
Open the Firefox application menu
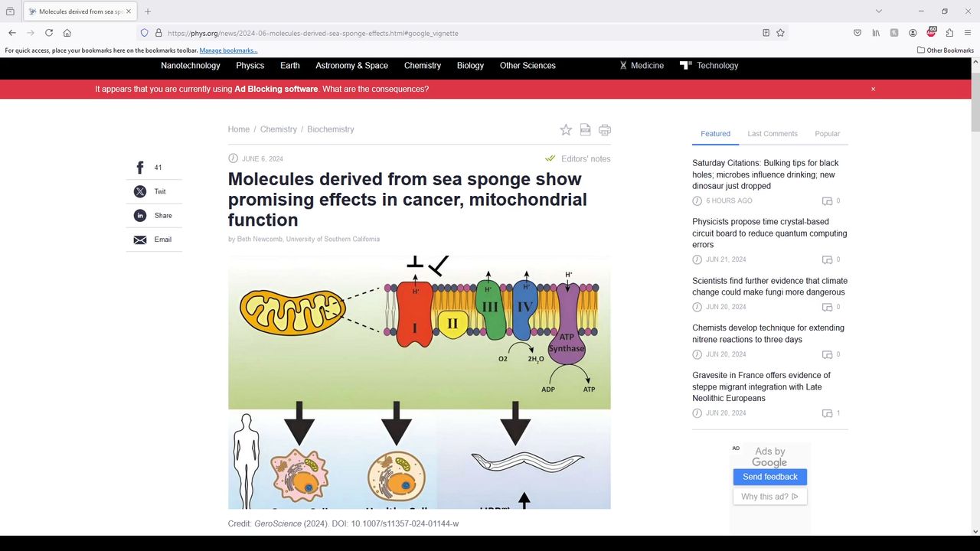tap(968, 33)
